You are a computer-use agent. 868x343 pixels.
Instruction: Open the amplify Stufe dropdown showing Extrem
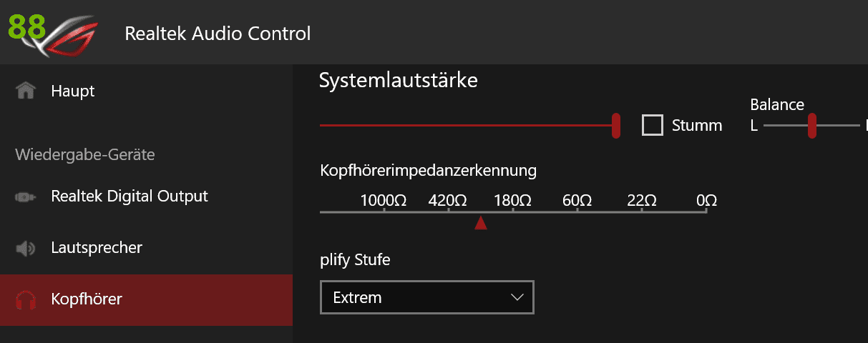[426, 297]
